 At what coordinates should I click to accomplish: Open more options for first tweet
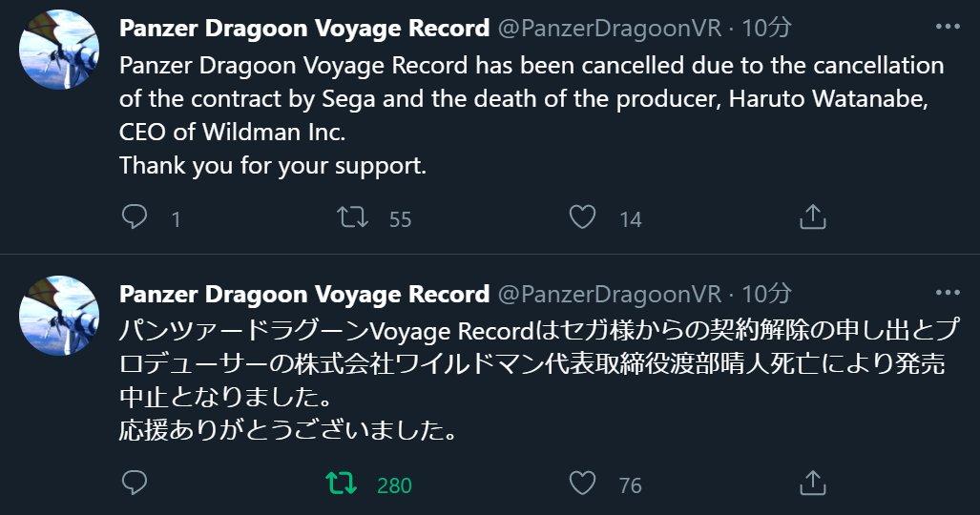947,28
